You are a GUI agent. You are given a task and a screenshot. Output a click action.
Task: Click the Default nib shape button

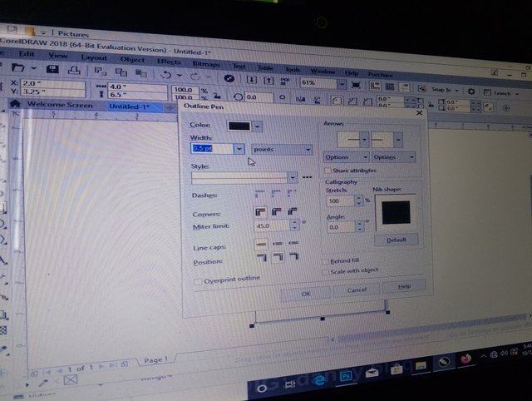[396, 240]
